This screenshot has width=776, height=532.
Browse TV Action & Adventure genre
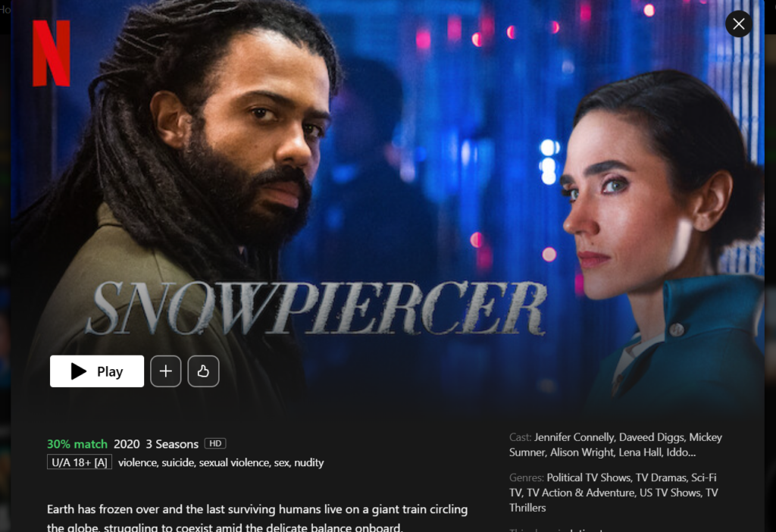pyautogui.click(x=580, y=493)
